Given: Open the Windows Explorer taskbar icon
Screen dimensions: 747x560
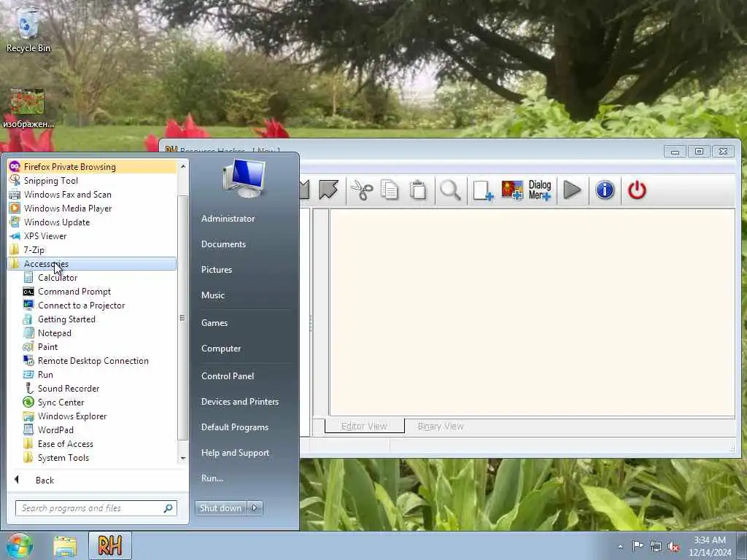Looking at the screenshot, I should click(65, 546).
